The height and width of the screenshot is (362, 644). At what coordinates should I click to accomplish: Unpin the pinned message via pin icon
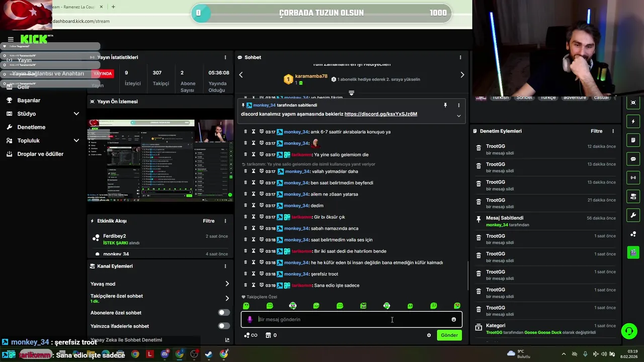click(445, 105)
